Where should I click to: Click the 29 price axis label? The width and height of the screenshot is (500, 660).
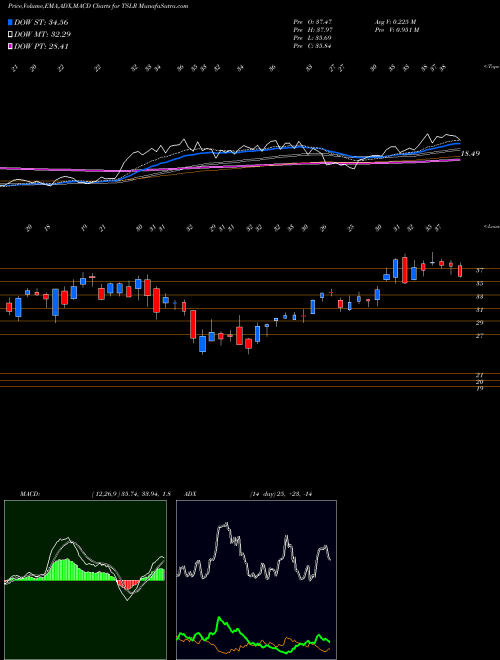(x=479, y=323)
